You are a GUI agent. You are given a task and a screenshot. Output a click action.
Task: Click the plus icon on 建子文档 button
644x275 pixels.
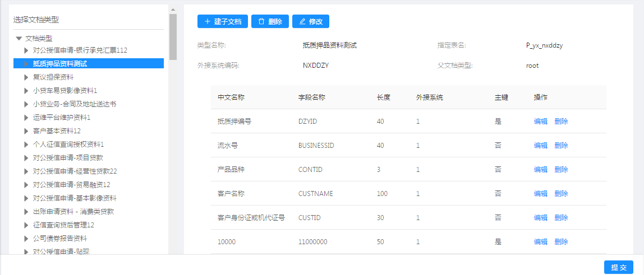click(x=207, y=22)
